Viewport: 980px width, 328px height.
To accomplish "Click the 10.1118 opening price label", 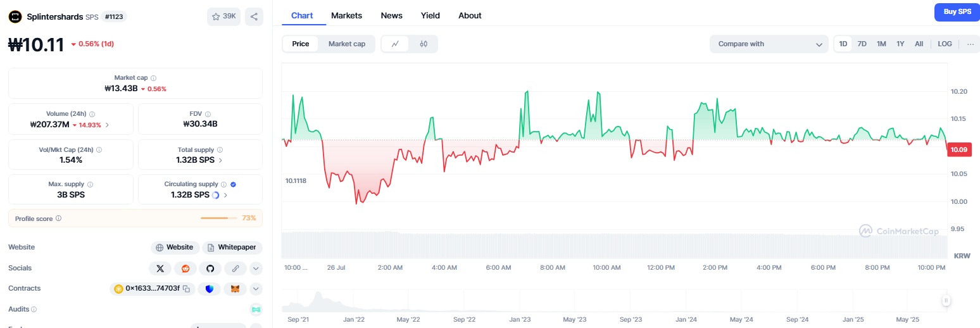I will [x=296, y=180].
